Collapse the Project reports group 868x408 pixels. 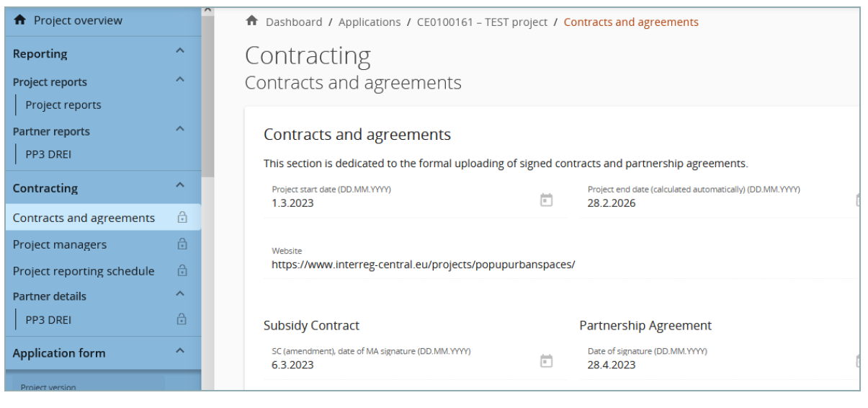[x=180, y=79]
